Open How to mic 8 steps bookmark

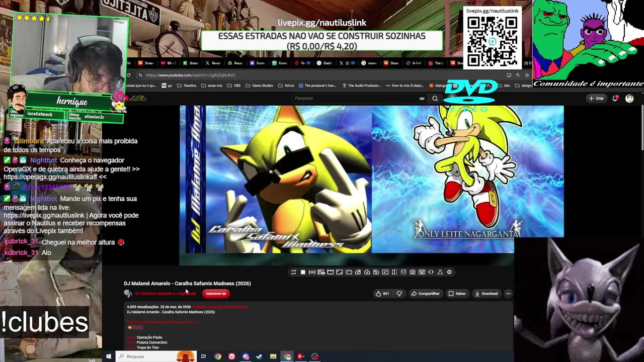(x=405, y=85)
